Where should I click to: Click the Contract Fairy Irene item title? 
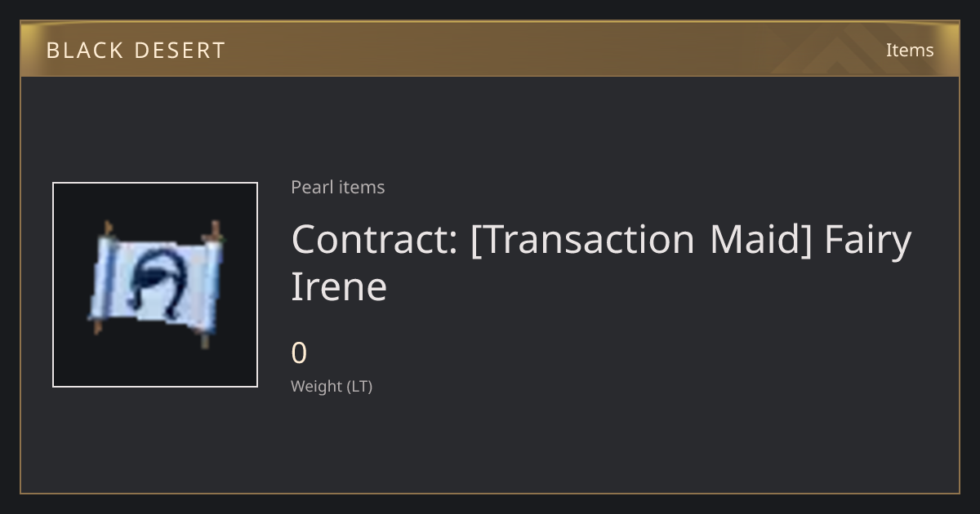pos(601,263)
